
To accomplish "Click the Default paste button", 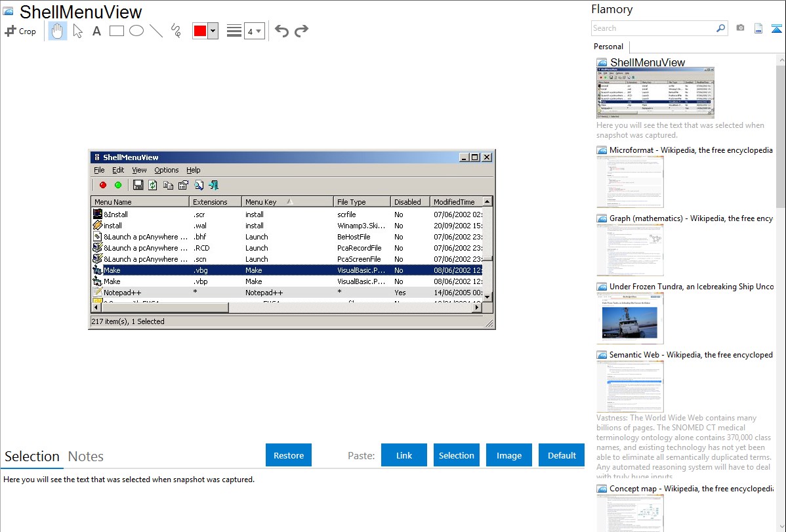I will coord(562,455).
